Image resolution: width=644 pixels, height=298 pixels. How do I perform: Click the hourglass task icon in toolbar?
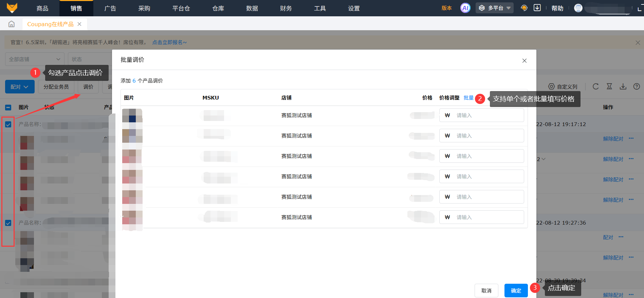click(x=609, y=87)
